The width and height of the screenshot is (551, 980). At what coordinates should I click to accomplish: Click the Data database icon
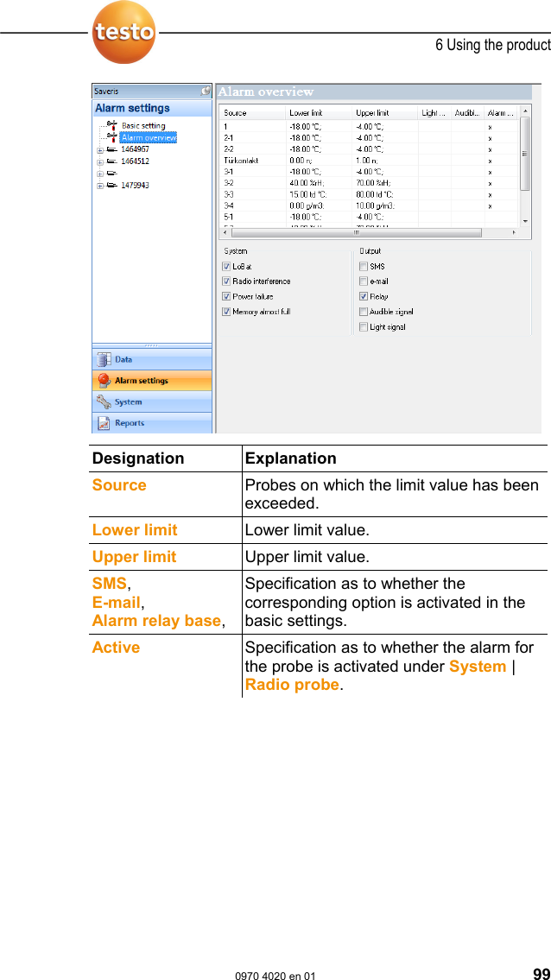[x=103, y=359]
